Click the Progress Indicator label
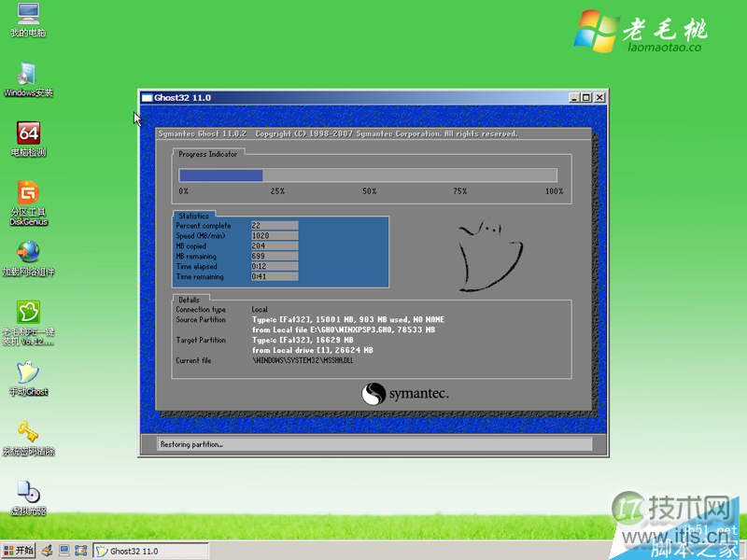This screenshot has width=747, height=560. pyautogui.click(x=207, y=154)
